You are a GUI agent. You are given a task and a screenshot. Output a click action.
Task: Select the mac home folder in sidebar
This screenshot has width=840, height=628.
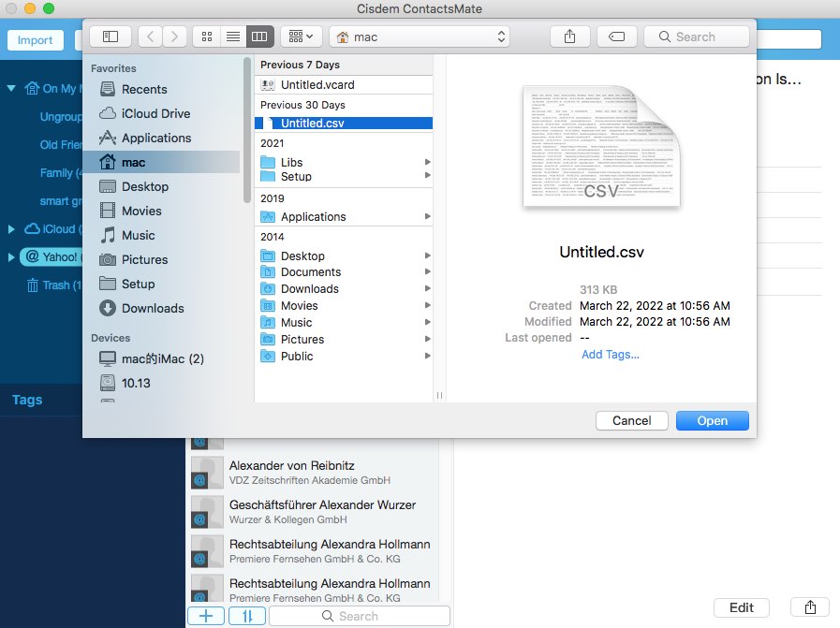(x=161, y=162)
